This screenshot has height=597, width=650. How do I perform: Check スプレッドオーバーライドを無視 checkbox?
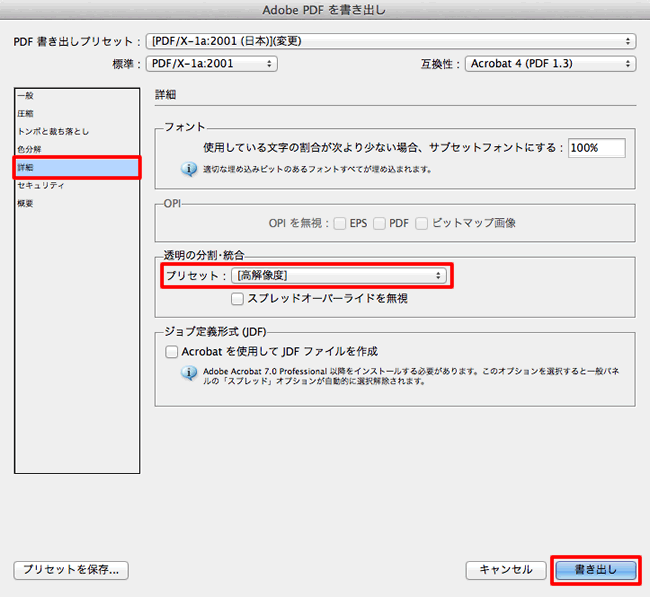237,298
